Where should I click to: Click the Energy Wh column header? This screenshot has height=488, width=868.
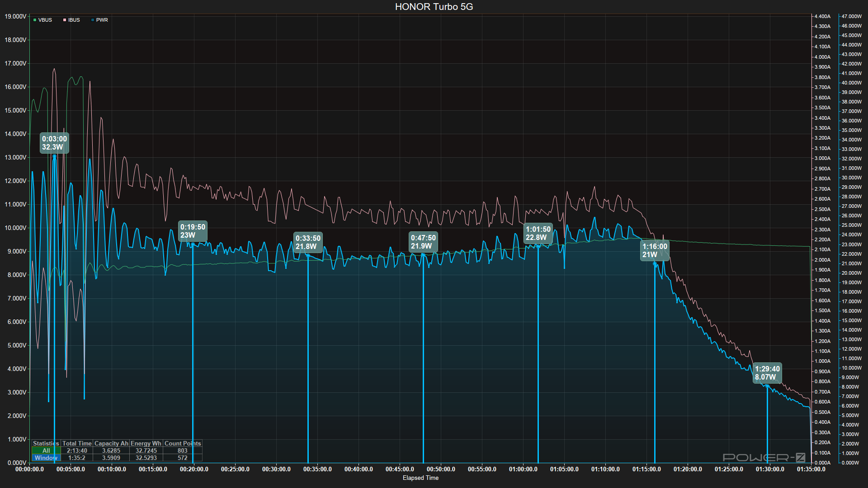pos(146,443)
